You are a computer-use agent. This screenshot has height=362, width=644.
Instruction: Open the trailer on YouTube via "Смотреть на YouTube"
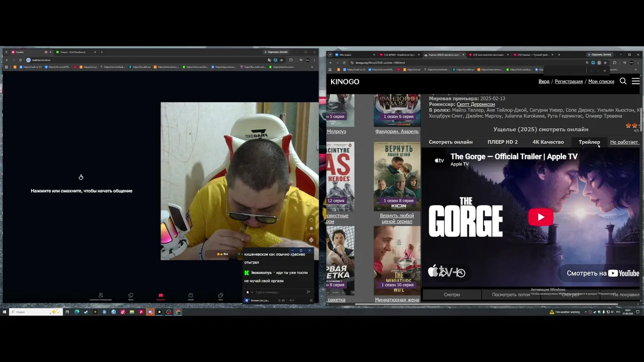pyautogui.click(x=603, y=274)
